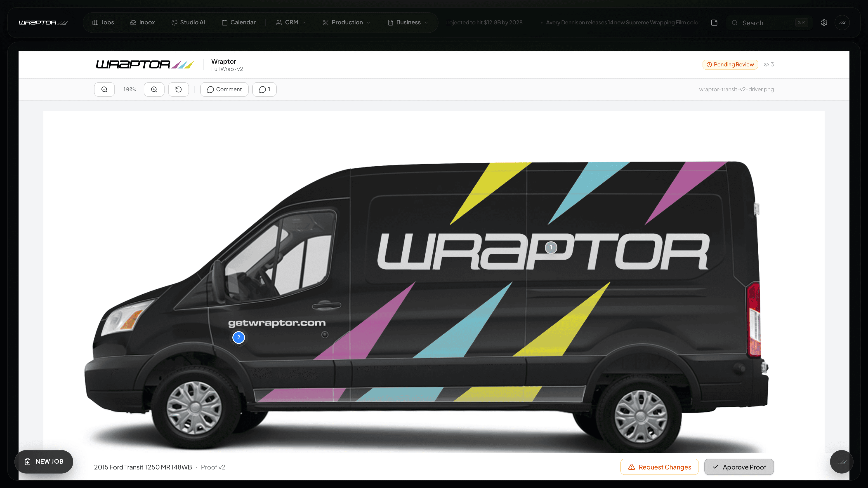Zoom in on the van proof
Image resolution: width=868 pixels, height=488 pixels.
154,89
